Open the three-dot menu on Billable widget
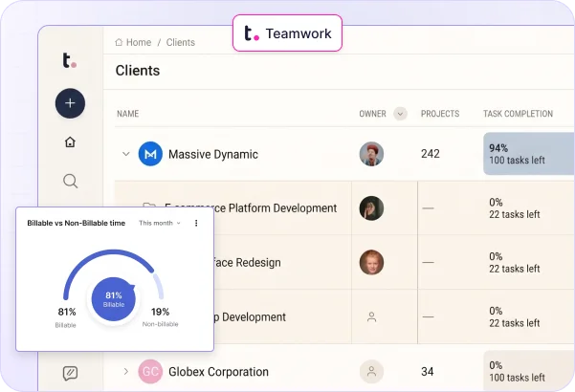 196,223
